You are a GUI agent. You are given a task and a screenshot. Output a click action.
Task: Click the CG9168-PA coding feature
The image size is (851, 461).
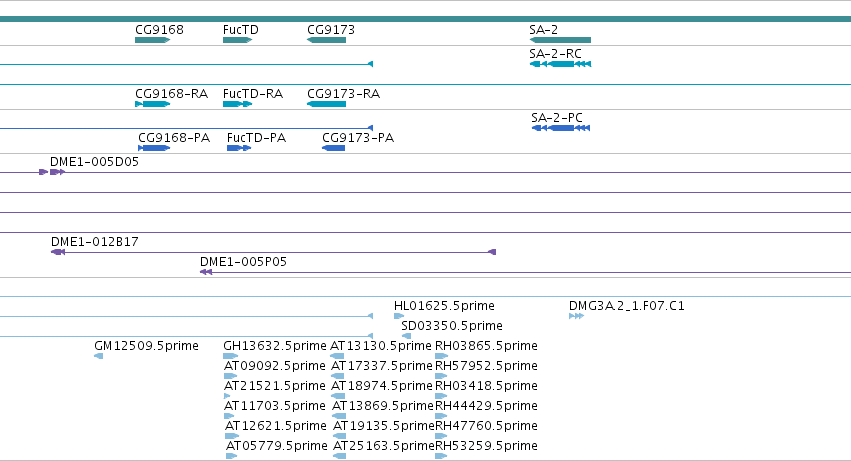click(x=154, y=148)
